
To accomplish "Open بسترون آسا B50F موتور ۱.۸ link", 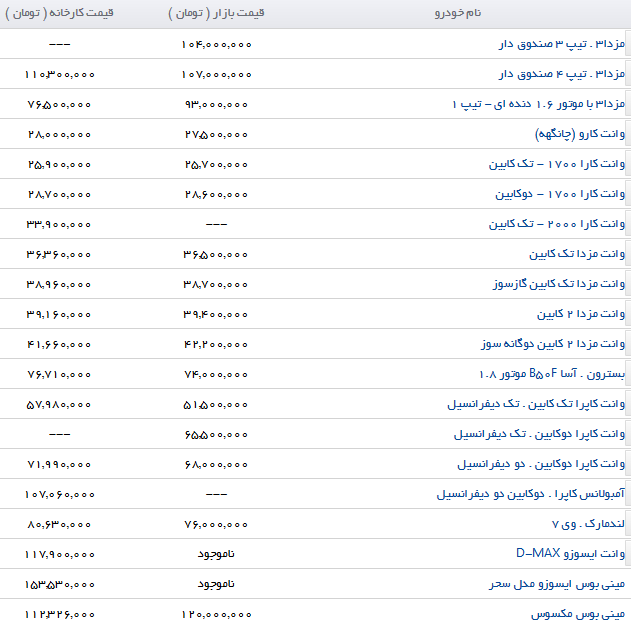I will (552, 374).
